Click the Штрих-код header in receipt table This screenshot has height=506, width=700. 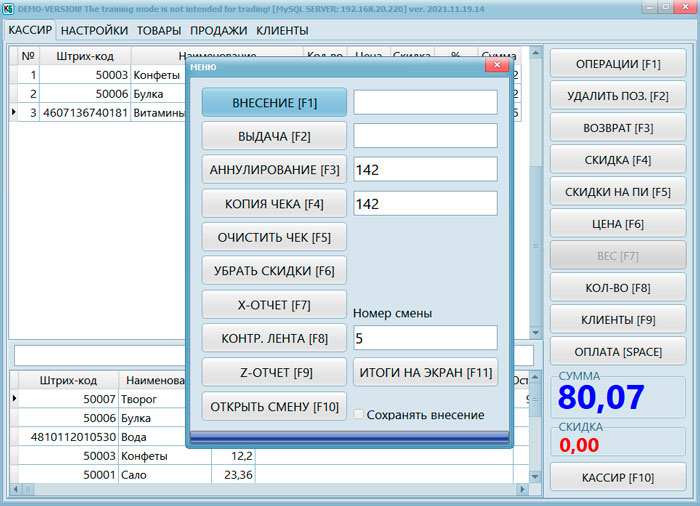[x=85, y=56]
